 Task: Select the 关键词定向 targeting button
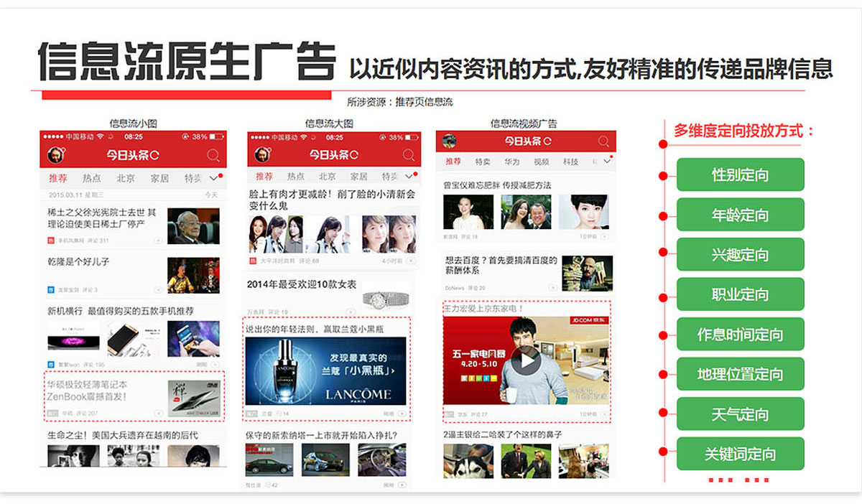click(x=740, y=454)
